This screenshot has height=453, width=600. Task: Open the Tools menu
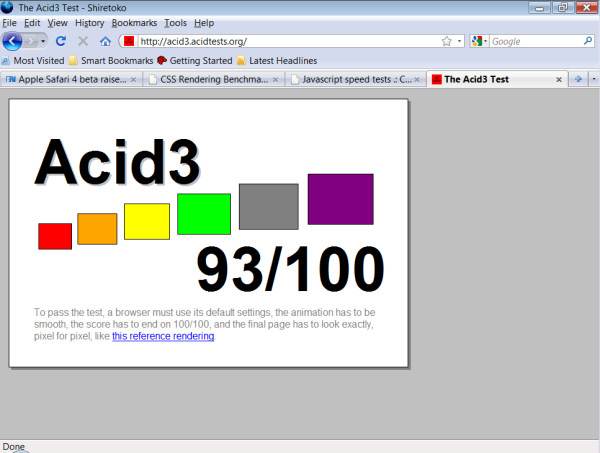click(175, 23)
